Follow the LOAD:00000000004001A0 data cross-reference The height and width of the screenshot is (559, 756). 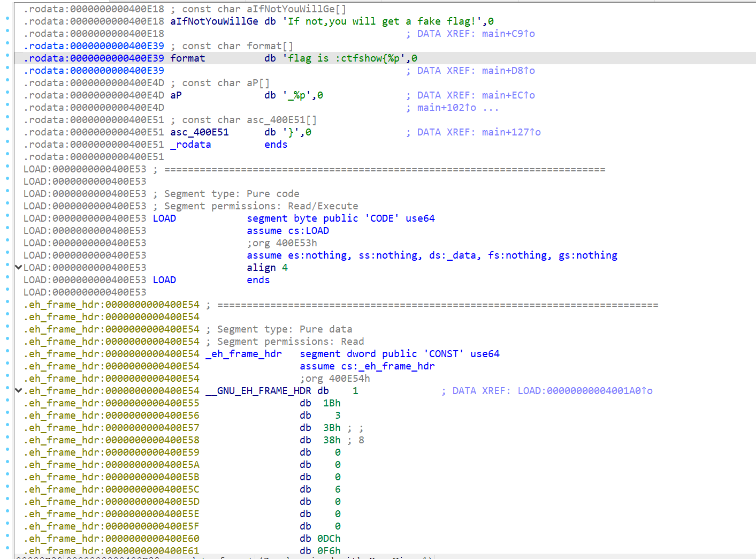click(x=585, y=391)
